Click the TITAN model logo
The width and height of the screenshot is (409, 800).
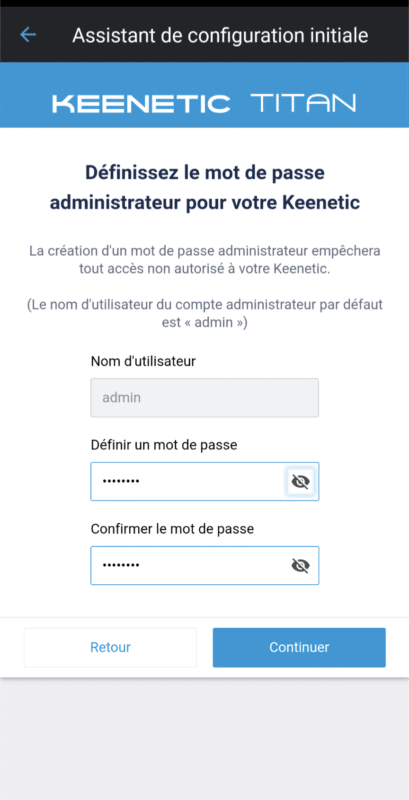pos(303,103)
